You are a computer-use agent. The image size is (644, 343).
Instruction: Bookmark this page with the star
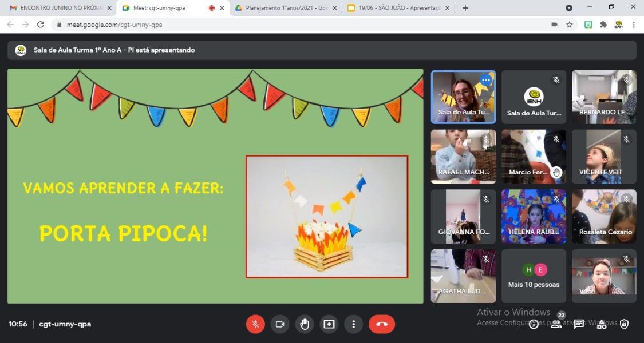(x=569, y=25)
